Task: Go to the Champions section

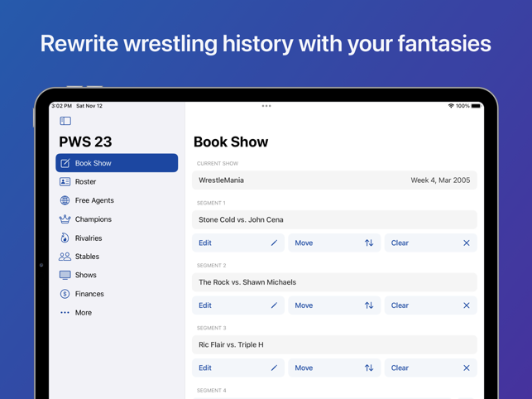Action: [x=117, y=219]
